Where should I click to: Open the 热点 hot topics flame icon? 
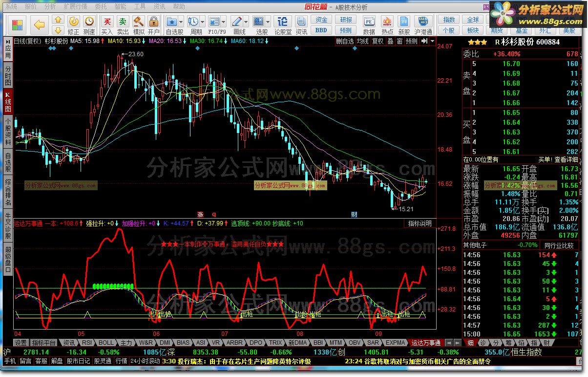tap(387, 24)
